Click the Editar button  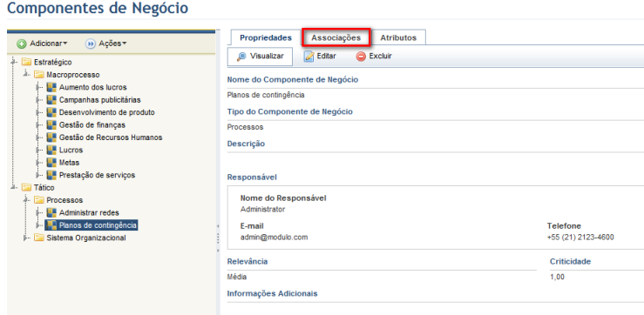coord(321,57)
